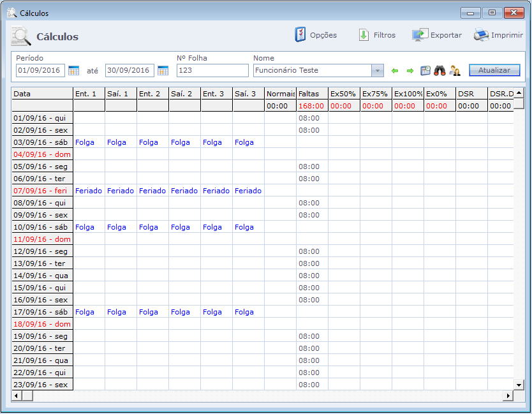Click the Faltas column header
The height and width of the screenshot is (414, 532).
[x=312, y=94]
